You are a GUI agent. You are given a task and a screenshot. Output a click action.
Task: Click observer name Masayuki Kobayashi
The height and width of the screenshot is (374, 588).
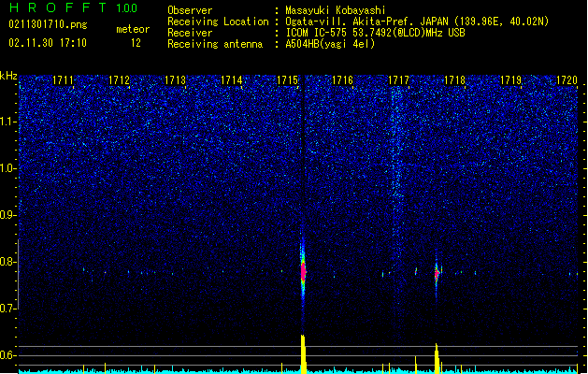coord(336,10)
